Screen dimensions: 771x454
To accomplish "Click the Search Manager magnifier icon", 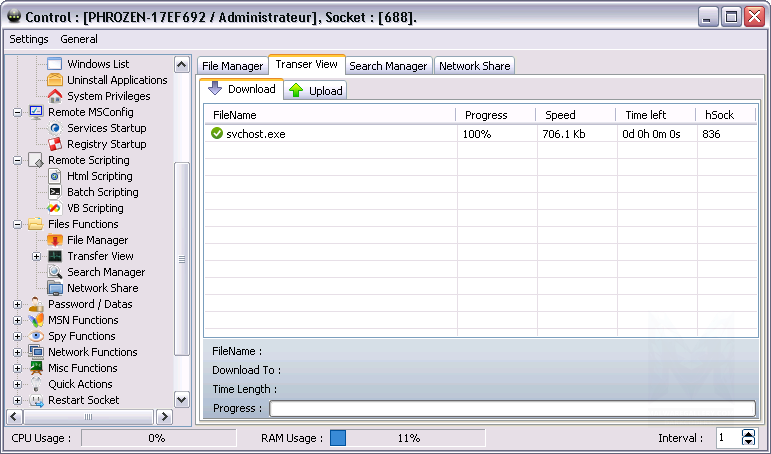I will pos(55,272).
